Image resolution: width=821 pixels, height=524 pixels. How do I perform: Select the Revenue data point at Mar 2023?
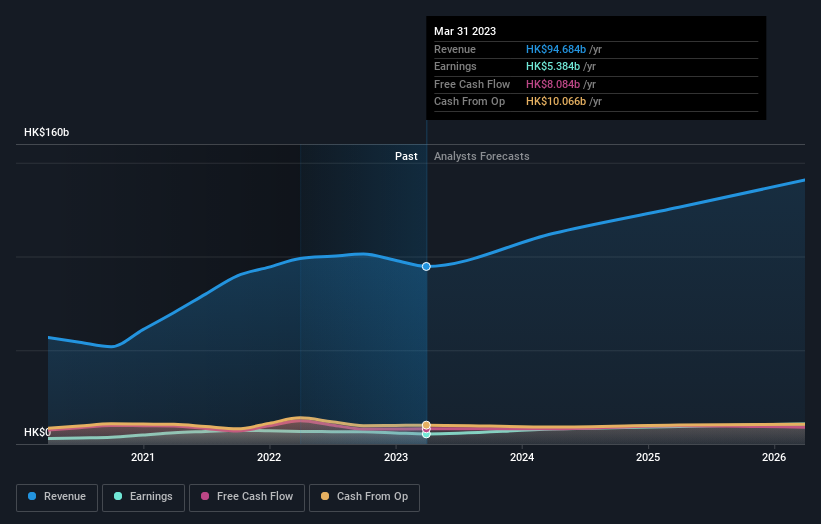pyautogui.click(x=426, y=266)
